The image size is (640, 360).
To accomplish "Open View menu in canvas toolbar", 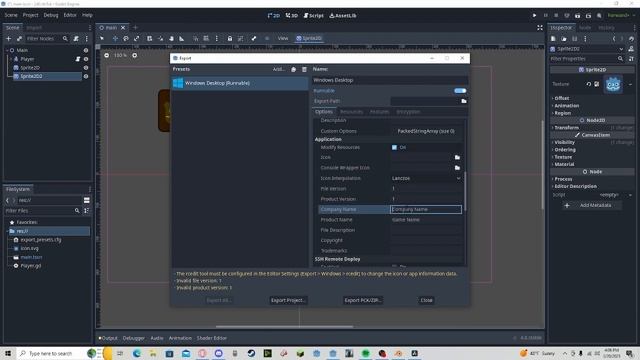I will pyautogui.click(x=283, y=38).
